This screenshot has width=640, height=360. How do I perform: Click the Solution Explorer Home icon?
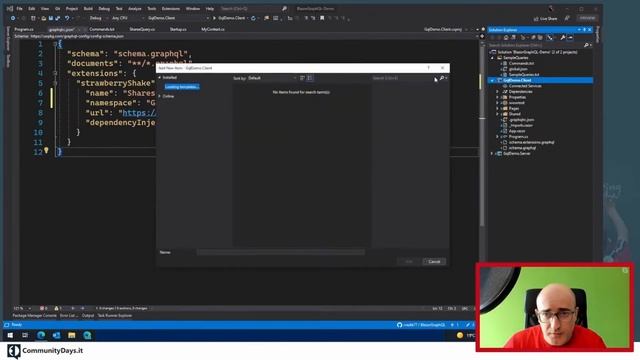pos(506,38)
